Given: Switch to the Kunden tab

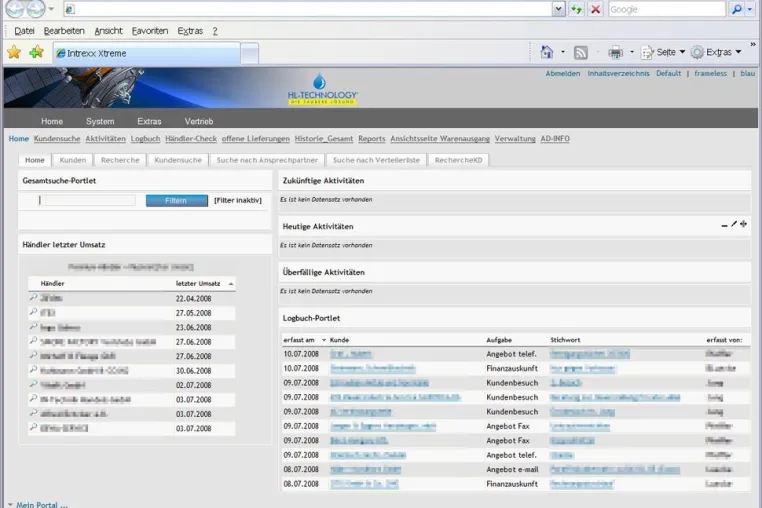Looking at the screenshot, I should coord(73,160).
